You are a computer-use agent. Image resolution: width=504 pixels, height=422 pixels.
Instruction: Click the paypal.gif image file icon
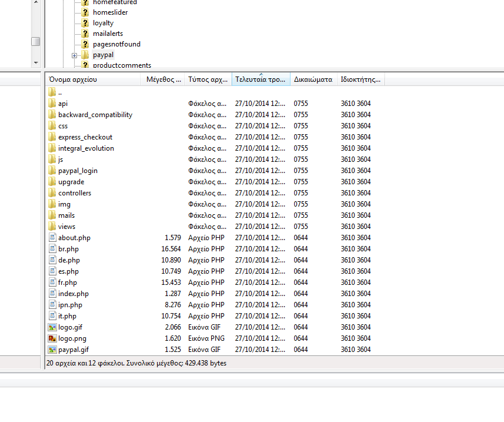tap(52, 350)
